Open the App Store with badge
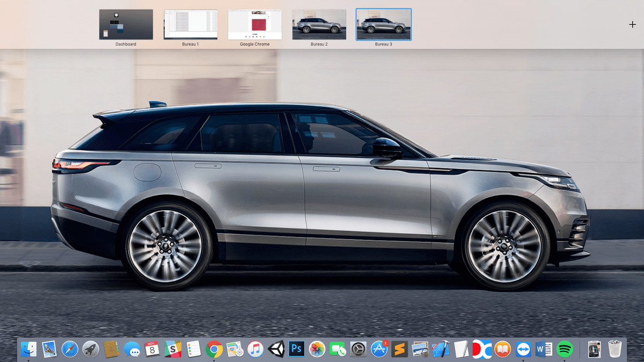Image resolution: width=644 pixels, height=362 pixels. point(379,349)
